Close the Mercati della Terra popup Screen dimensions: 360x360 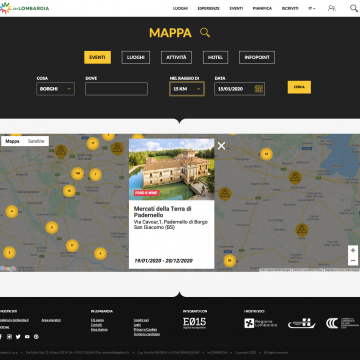(x=221, y=146)
